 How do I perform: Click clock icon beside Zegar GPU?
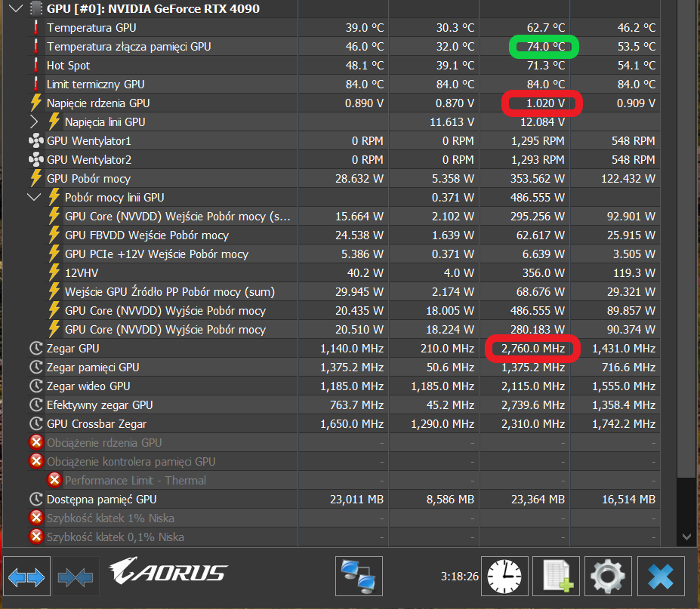coord(36,348)
